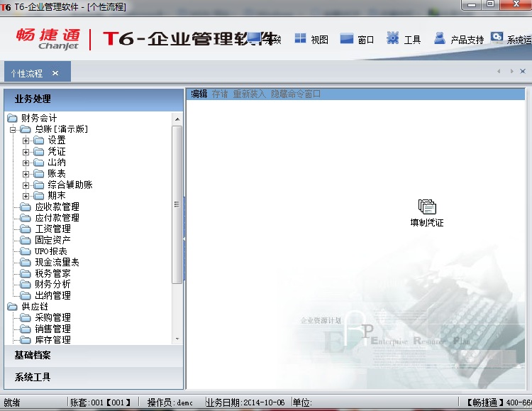Expand the 期末 node plus box
This screenshot has height=411, width=532.
(26, 196)
